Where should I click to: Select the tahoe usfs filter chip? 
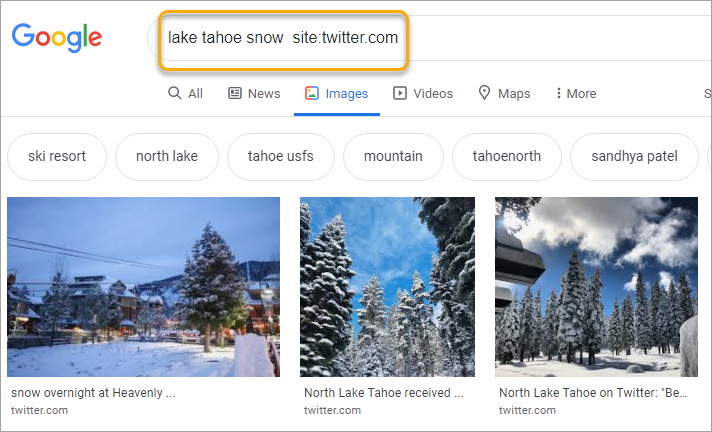click(281, 157)
